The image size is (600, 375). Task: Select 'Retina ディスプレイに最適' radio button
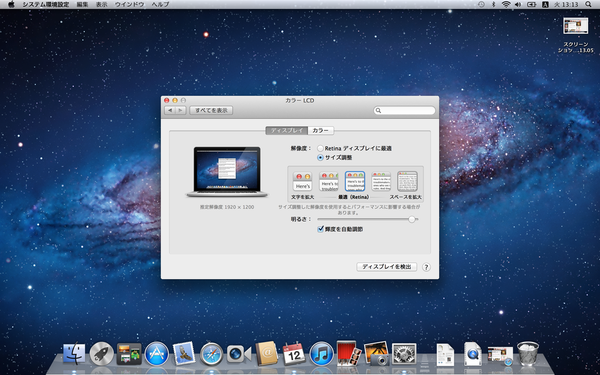coord(320,148)
